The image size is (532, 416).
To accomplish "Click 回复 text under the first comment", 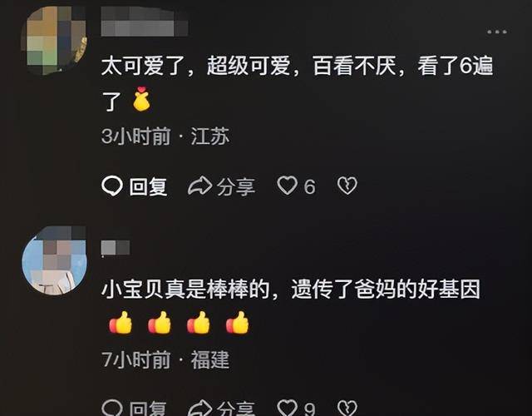I will click(x=148, y=186).
